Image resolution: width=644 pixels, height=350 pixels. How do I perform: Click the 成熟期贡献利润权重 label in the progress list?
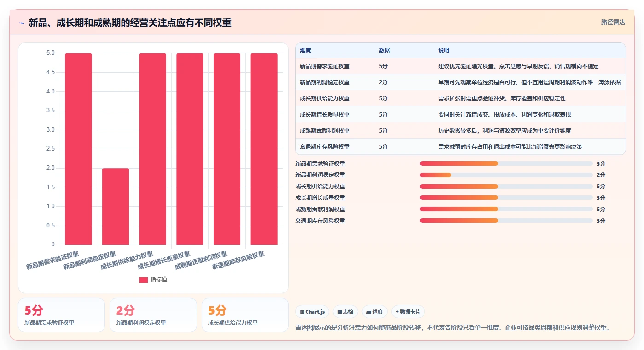tap(320, 210)
